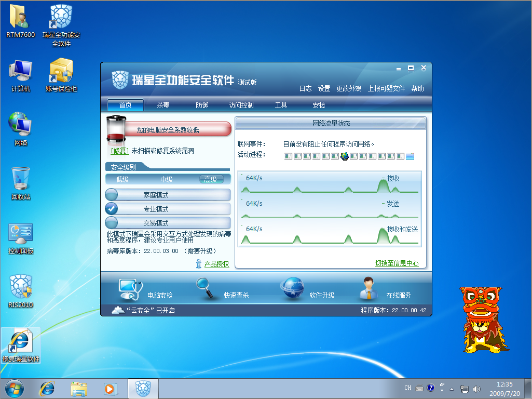532x399 pixels.
Task: Select the 网络 desktop icon
Action: [20, 129]
